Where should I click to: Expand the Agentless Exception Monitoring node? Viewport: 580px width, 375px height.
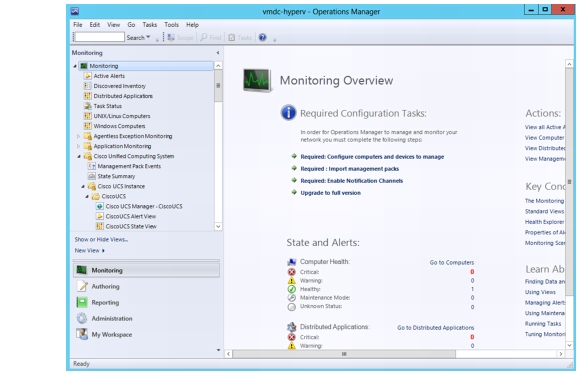78,136
